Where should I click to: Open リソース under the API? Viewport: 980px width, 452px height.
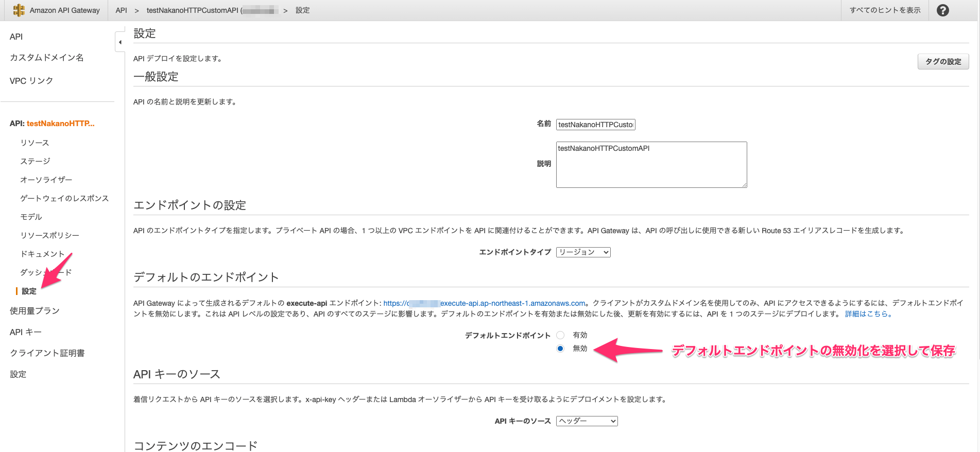click(x=35, y=143)
